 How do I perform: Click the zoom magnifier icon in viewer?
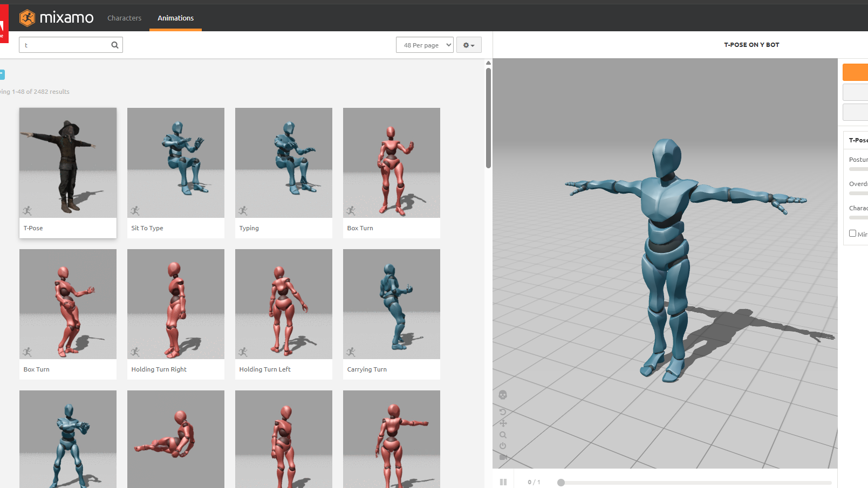click(503, 435)
